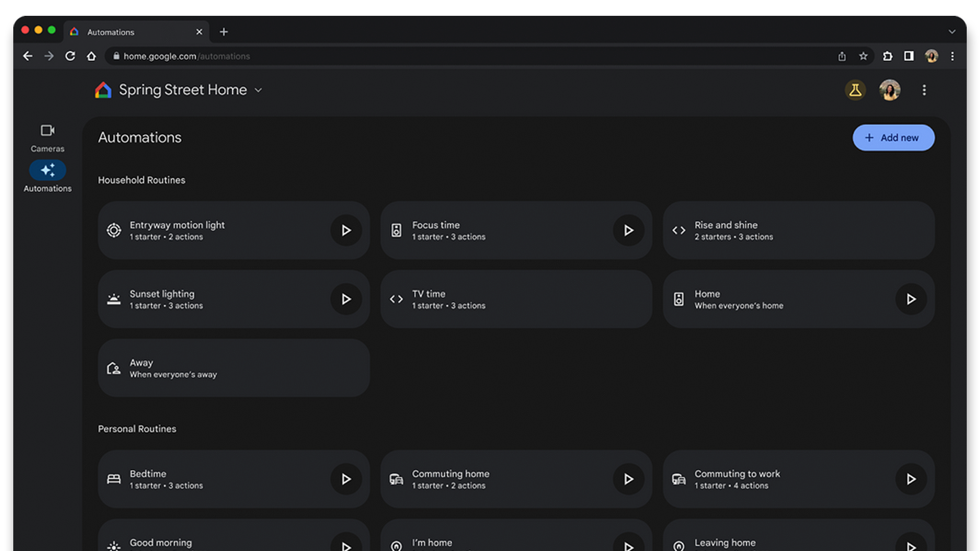This screenshot has width=980, height=551.
Task: Click the Away routine card
Action: (233, 368)
